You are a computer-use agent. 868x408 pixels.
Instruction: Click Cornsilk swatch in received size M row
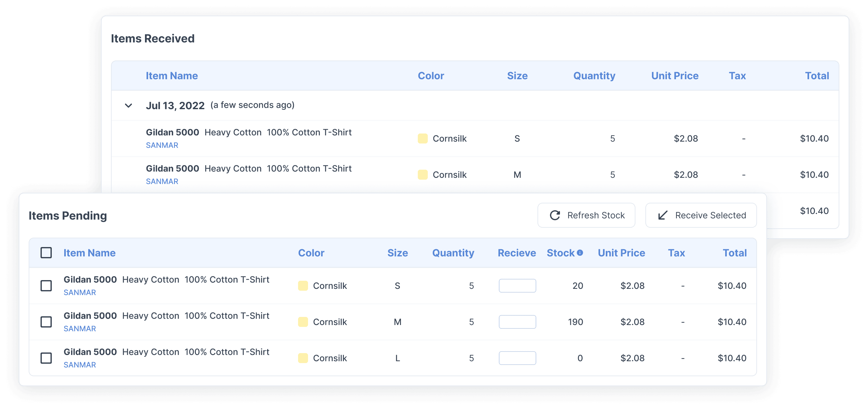click(423, 175)
